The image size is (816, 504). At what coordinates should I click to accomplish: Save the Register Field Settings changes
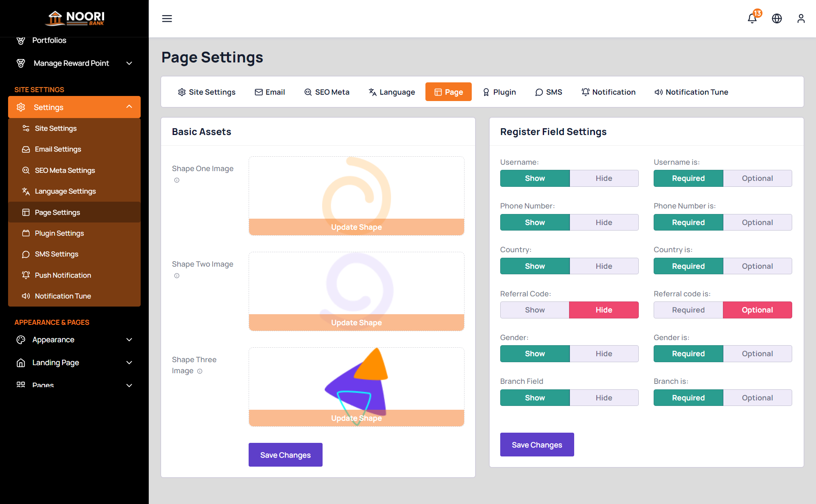coord(537,444)
